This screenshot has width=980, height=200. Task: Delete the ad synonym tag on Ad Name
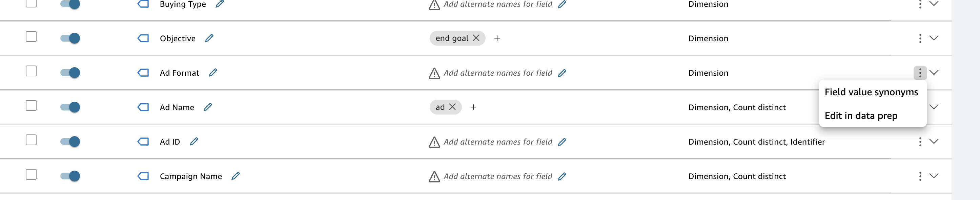tap(452, 107)
